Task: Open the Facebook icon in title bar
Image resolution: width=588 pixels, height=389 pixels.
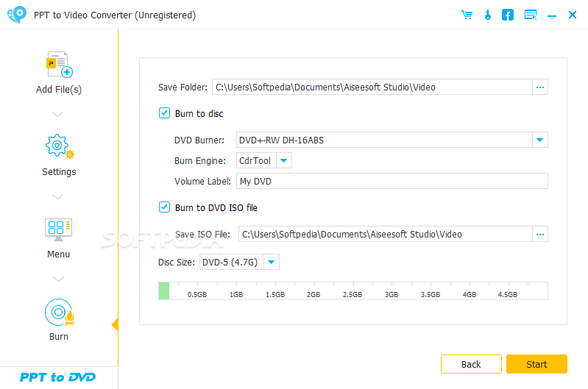Action: [508, 15]
